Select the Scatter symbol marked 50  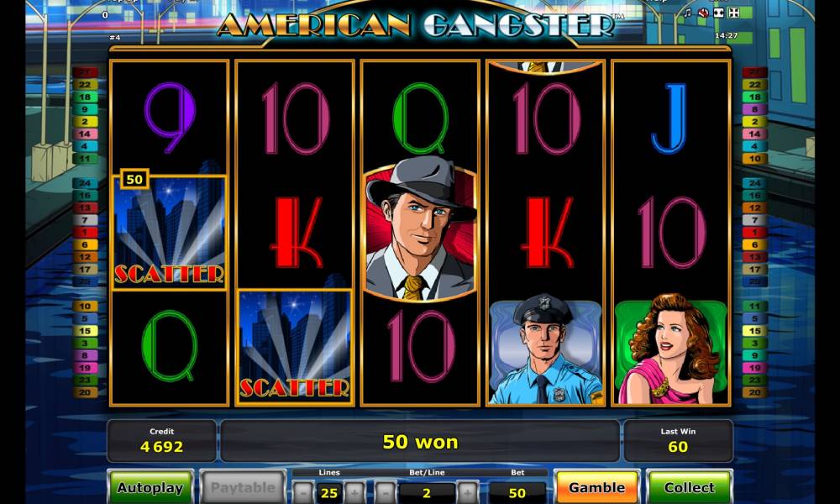click(x=170, y=233)
